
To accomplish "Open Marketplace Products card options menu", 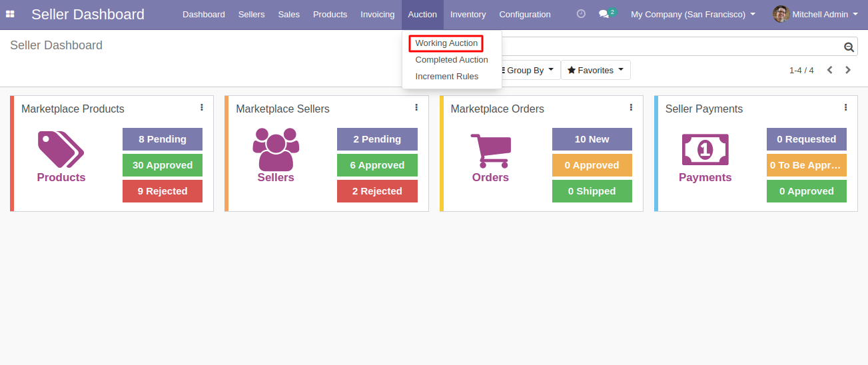I will 202,107.
